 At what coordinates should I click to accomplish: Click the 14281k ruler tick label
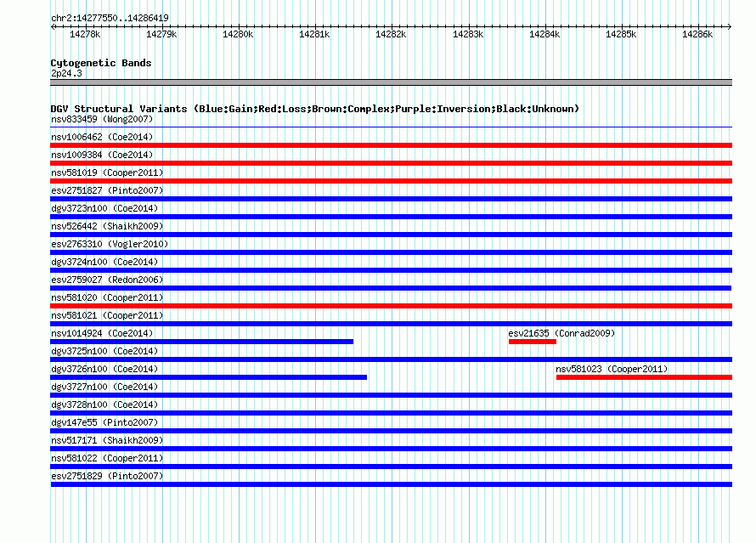pyautogui.click(x=314, y=34)
